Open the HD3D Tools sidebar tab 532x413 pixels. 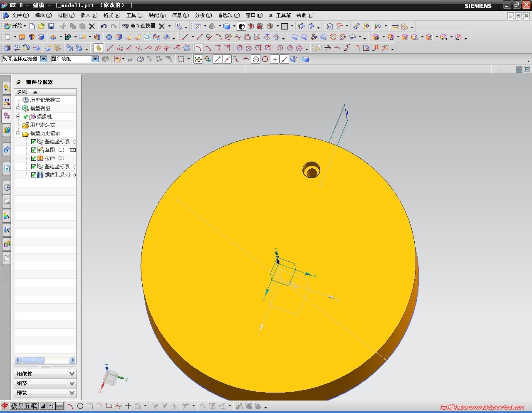coord(7,150)
